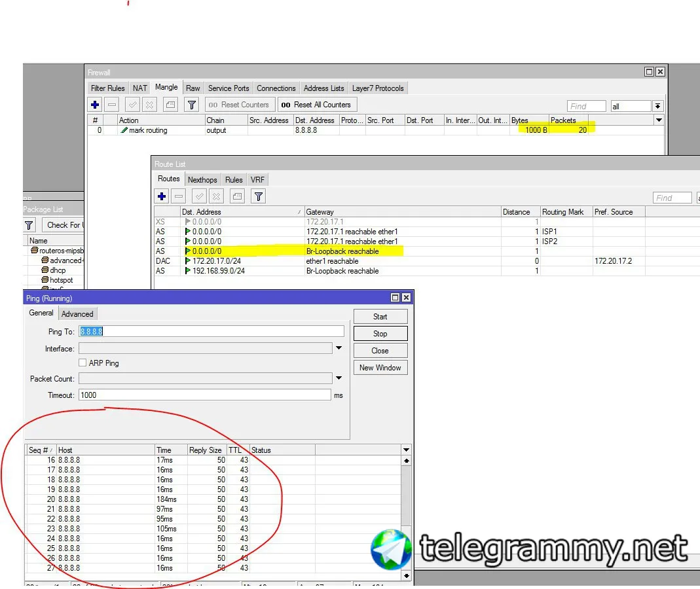The image size is (700, 589).
Task: Switch to Filter Rules tab
Action: tap(107, 88)
